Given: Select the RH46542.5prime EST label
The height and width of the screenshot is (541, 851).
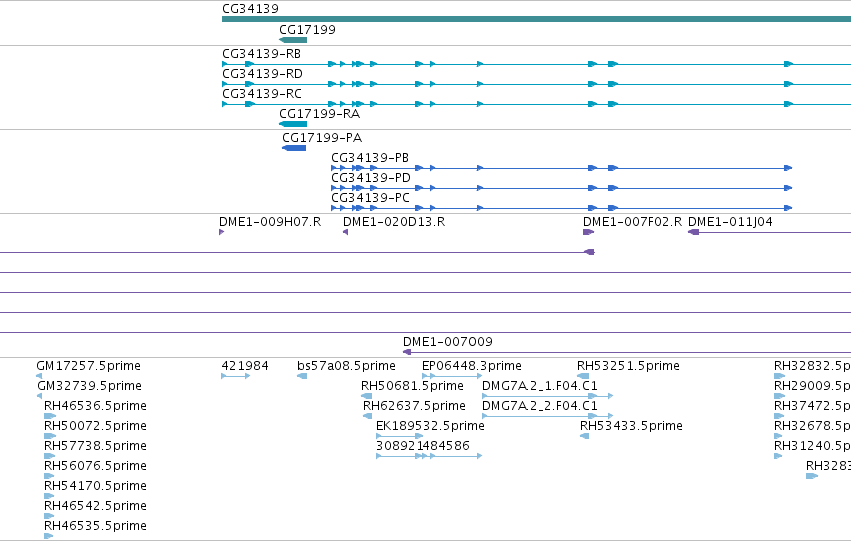Looking at the screenshot, I should coord(96,506).
